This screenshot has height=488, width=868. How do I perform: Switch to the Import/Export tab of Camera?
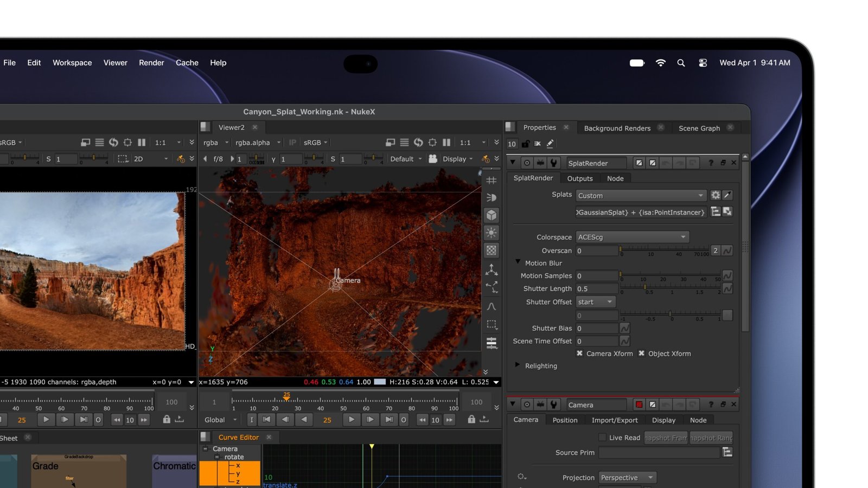615,420
